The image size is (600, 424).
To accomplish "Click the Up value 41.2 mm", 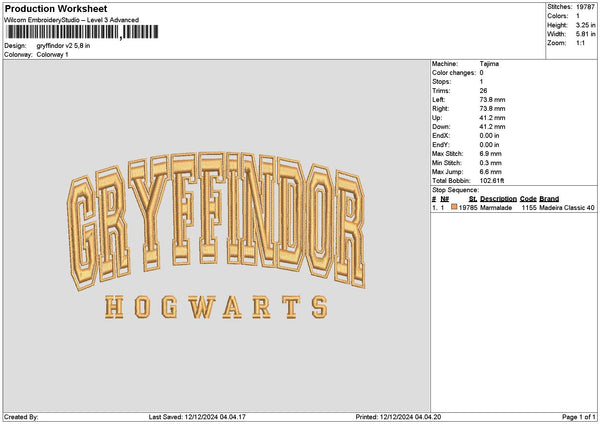I will (x=492, y=117).
